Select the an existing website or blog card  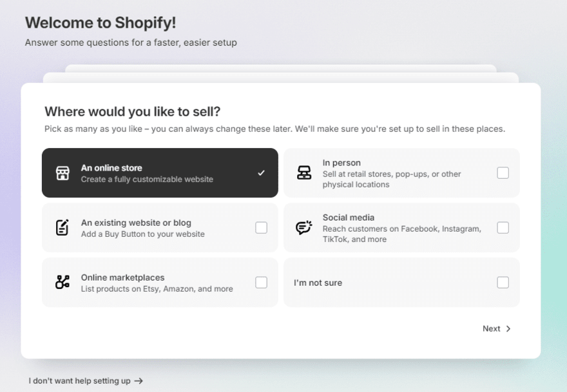point(160,227)
